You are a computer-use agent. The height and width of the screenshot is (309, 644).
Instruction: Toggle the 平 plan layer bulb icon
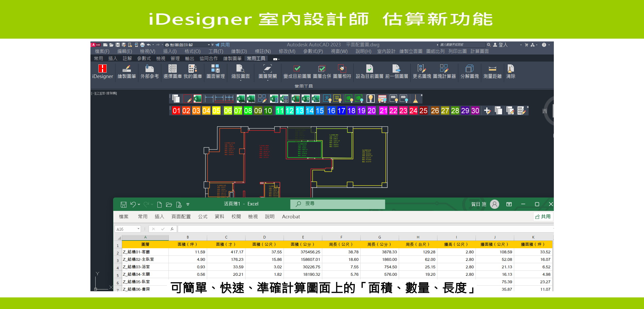click(337, 99)
